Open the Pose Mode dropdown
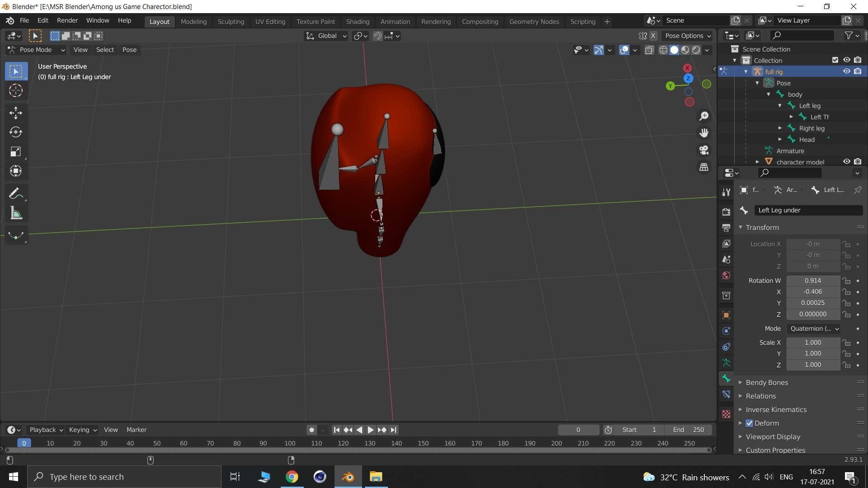The height and width of the screenshot is (488, 868). [36, 50]
